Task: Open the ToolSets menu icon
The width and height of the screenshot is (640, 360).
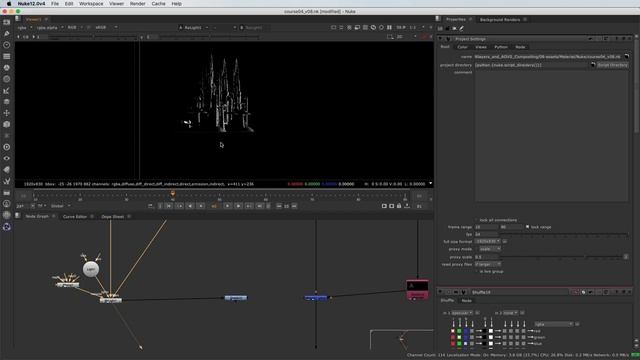Action: click(7, 181)
